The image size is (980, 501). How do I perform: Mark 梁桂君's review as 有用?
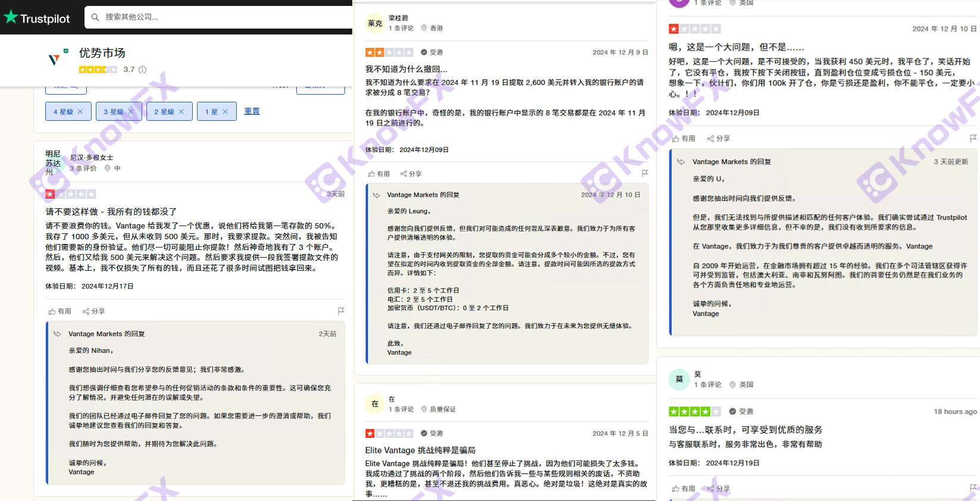379,174
